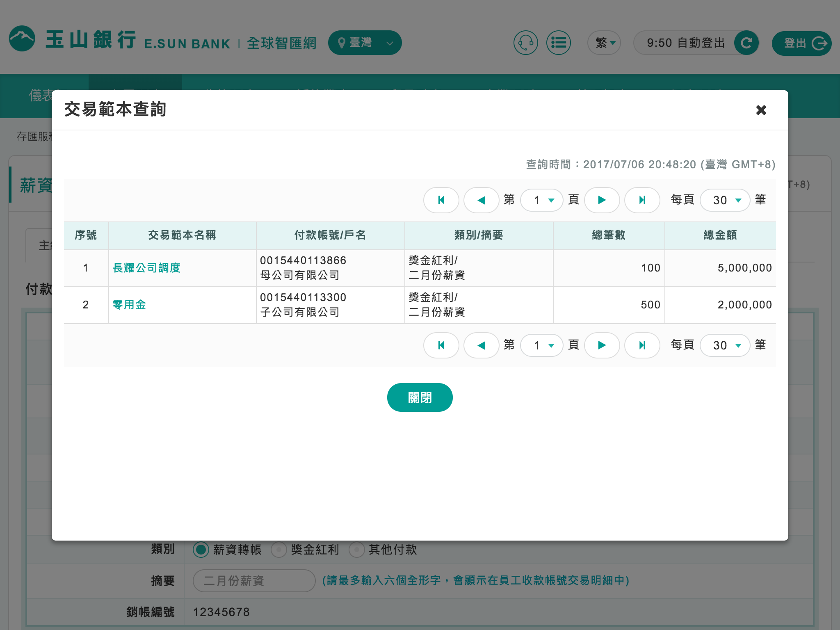The height and width of the screenshot is (630, 840).
Task: Click the E.SUN Bank mountain logo
Action: [x=22, y=39]
